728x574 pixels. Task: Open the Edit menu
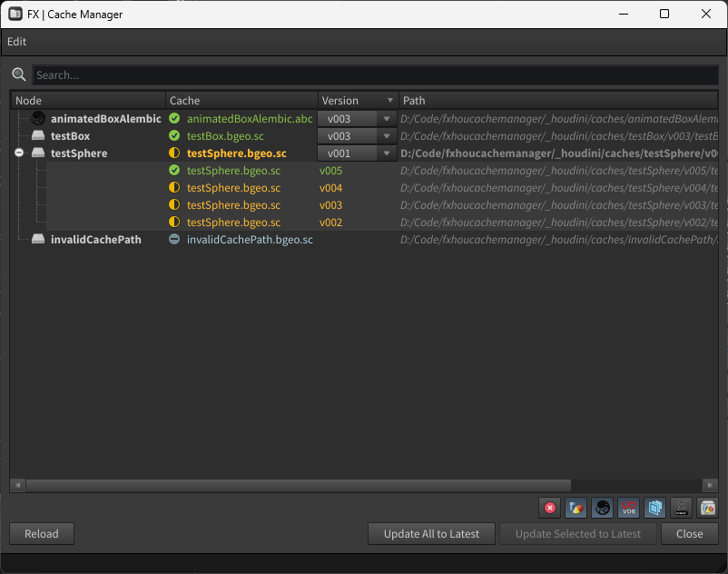click(x=16, y=42)
